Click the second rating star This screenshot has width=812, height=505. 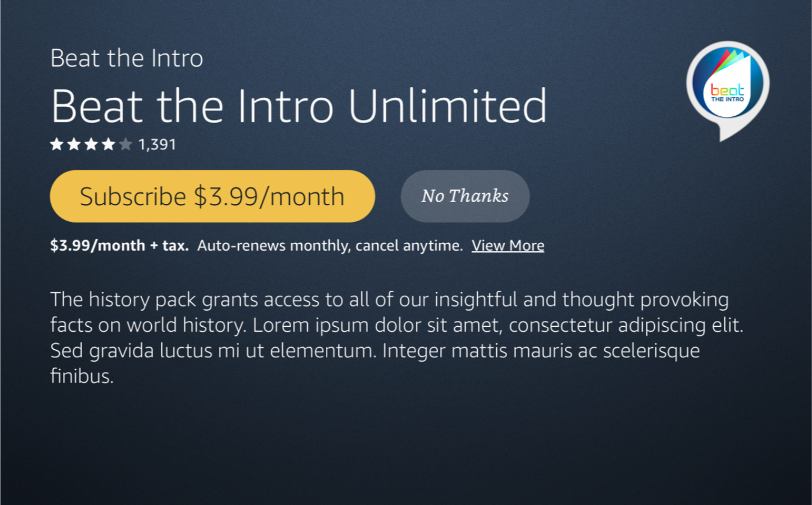pyautogui.click(x=74, y=145)
